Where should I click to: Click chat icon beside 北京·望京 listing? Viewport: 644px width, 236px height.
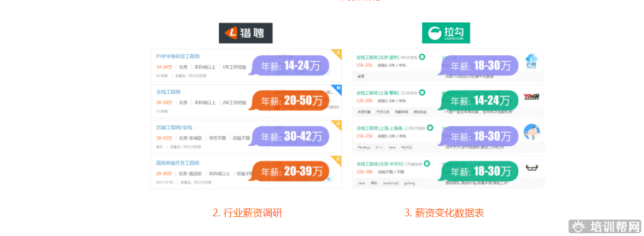pos(422,57)
